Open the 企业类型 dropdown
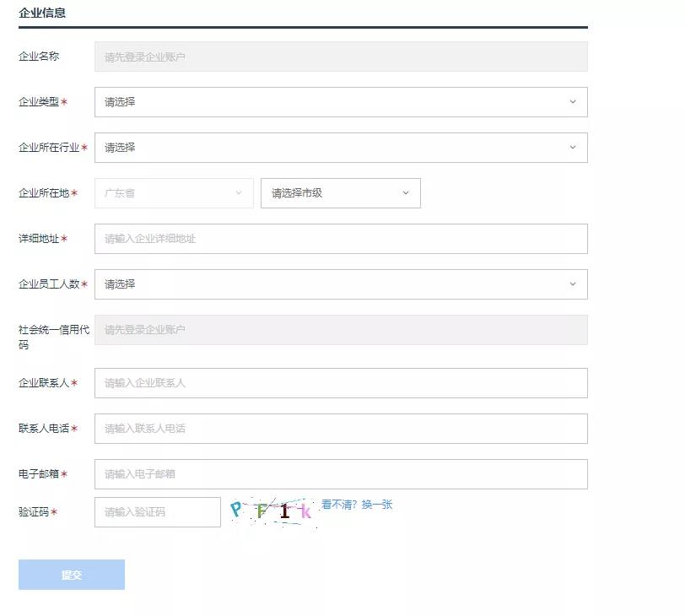 coord(341,102)
